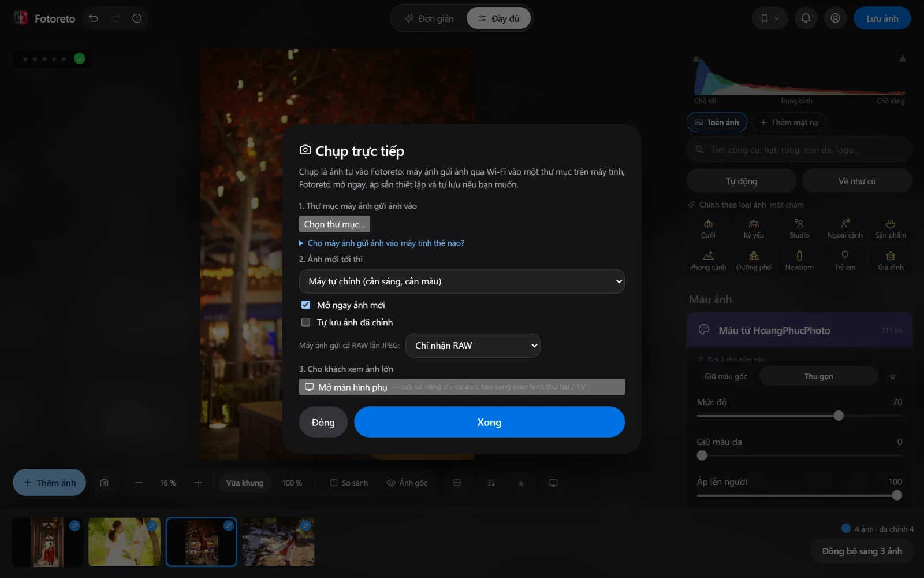Image resolution: width=924 pixels, height=578 pixels.
Task: Click the Lưu ảnh button
Action: [882, 18]
